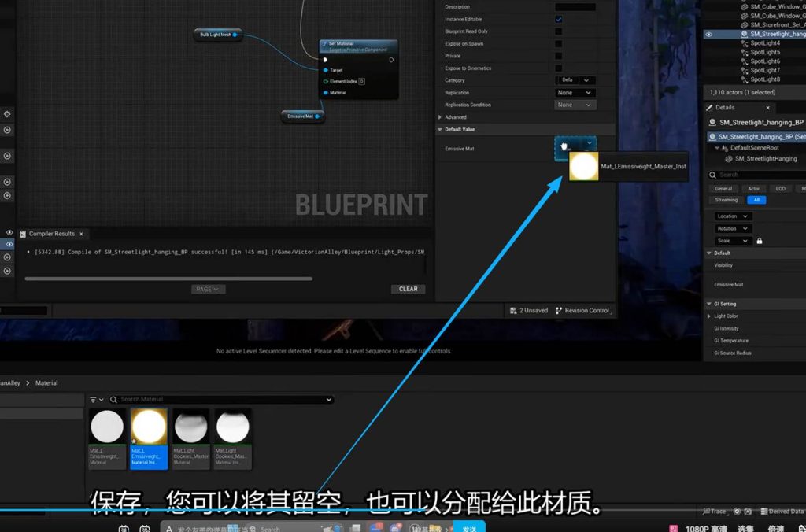Click Revision Control in the status bar
The width and height of the screenshot is (806, 532).
pyautogui.click(x=582, y=311)
